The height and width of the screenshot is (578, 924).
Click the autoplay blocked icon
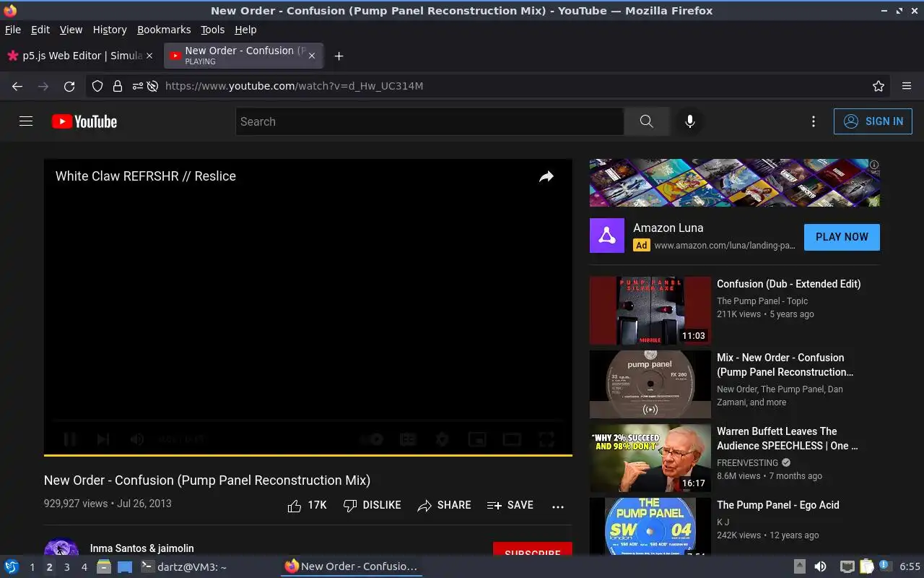(x=152, y=86)
